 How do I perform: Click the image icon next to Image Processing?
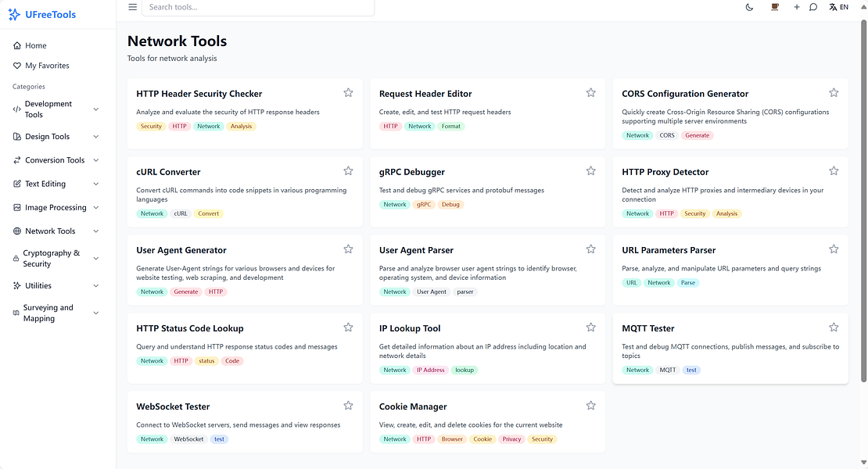pyautogui.click(x=16, y=207)
